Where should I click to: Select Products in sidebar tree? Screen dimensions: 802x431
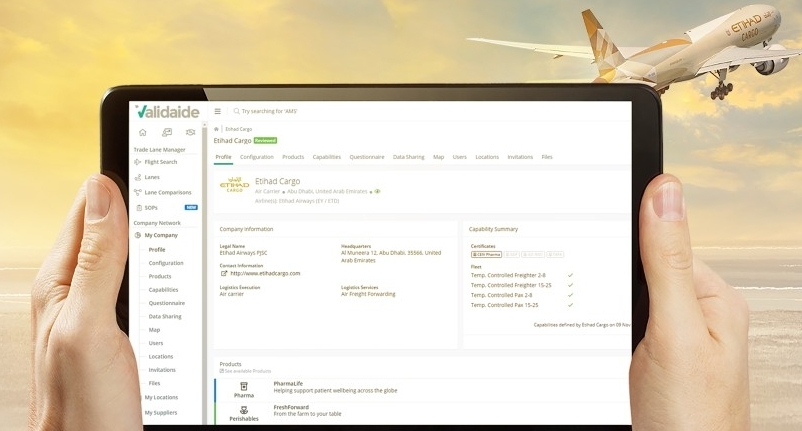[160, 277]
